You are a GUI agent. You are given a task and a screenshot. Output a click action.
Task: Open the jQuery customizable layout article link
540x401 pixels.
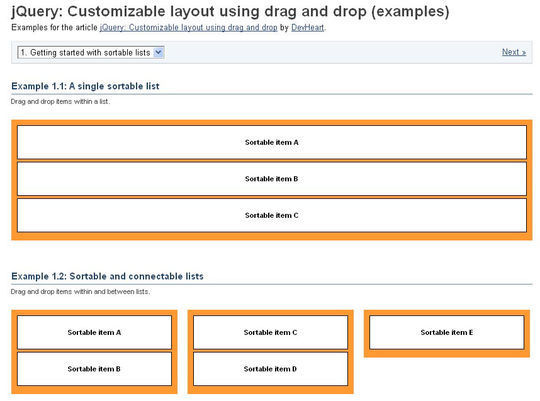[188, 28]
